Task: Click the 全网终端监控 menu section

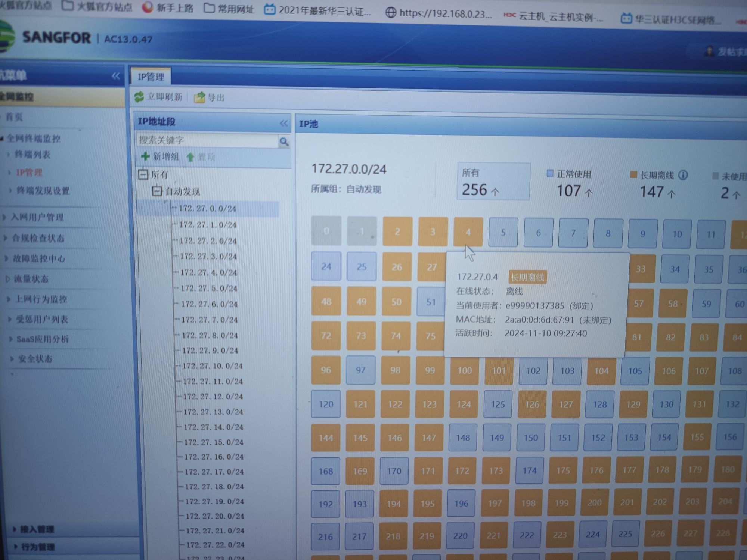Action: tap(34, 139)
